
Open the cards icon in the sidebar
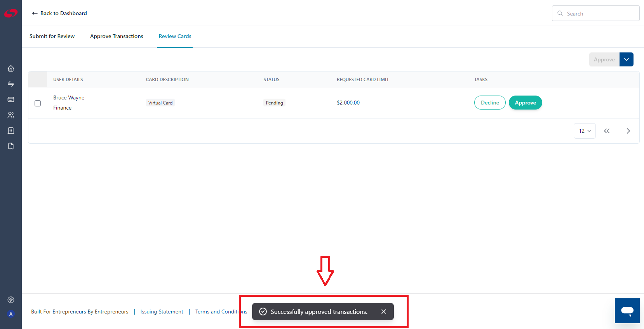click(11, 99)
